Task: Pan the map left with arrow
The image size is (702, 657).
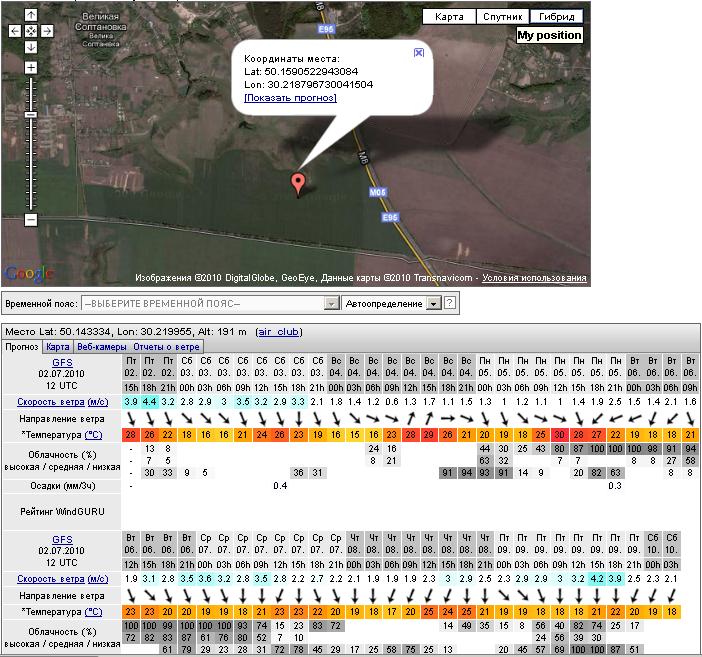Action: [15, 31]
